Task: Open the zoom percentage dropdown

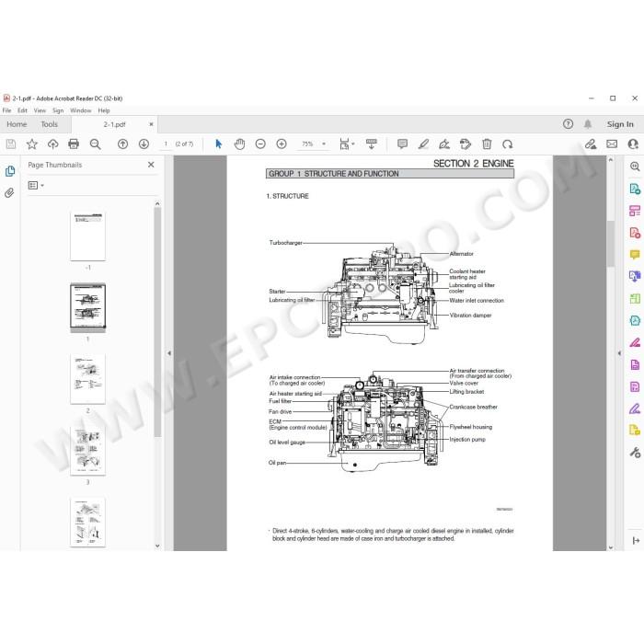Action: pos(324,144)
